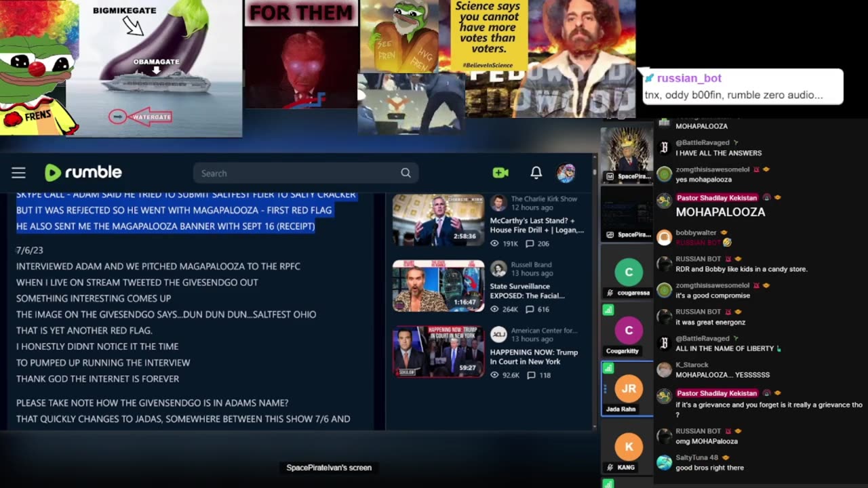Open the Russell Brand State Surveillance thumbnail
This screenshot has height=488, width=868.
pos(439,286)
